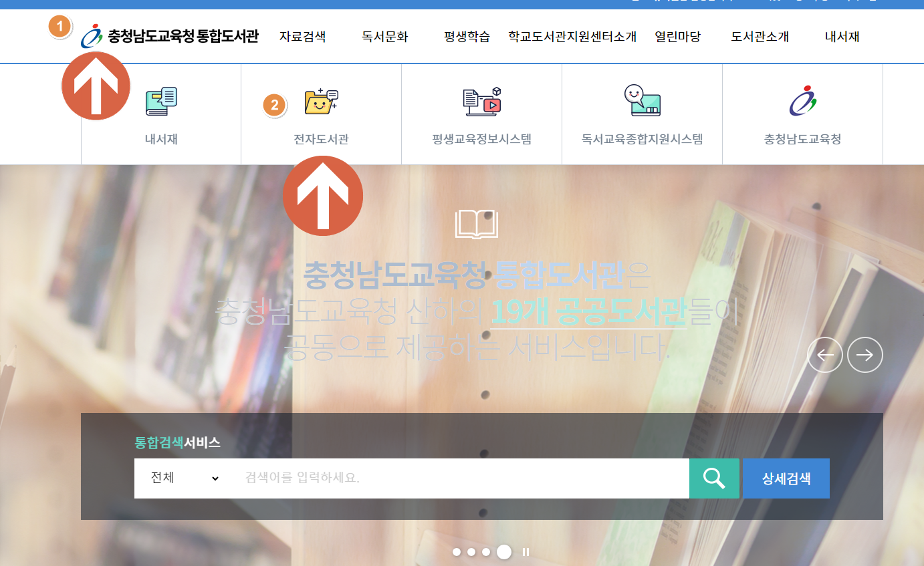
Task: Show the next banner slide
Action: pos(865,355)
